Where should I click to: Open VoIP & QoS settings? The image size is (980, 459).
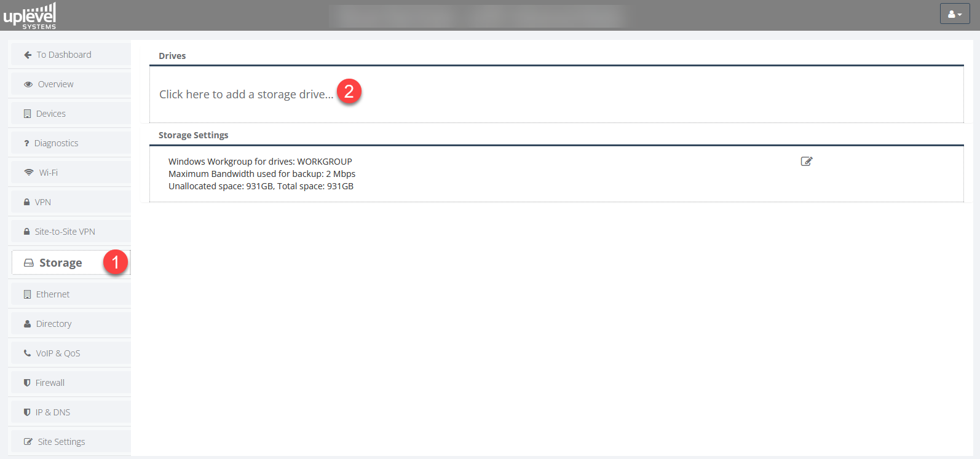pyautogui.click(x=70, y=353)
